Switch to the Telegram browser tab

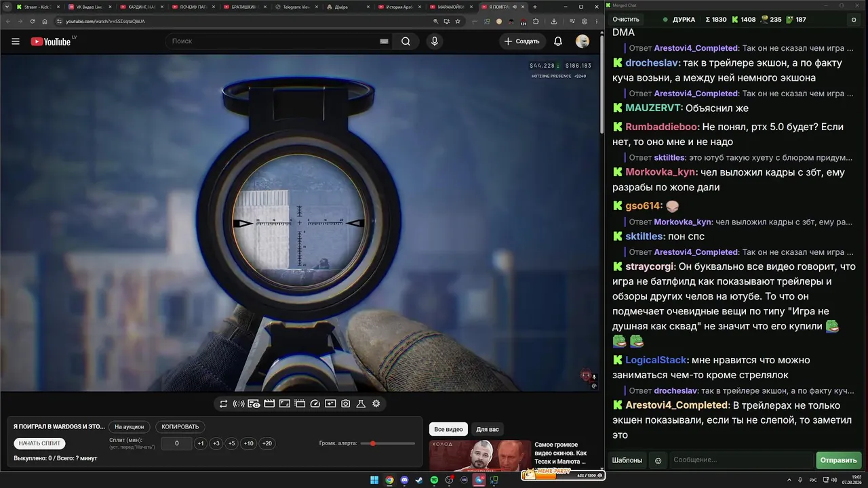[296, 7]
